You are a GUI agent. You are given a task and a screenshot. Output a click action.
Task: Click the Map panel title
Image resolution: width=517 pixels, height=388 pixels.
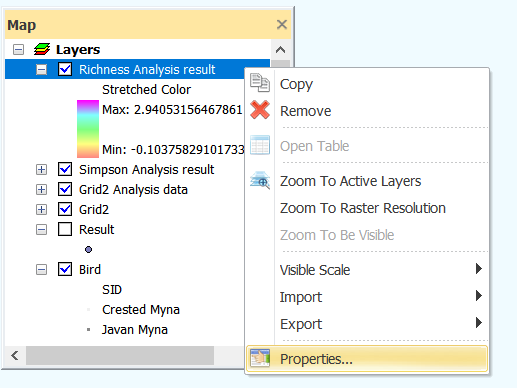[x=22, y=25]
